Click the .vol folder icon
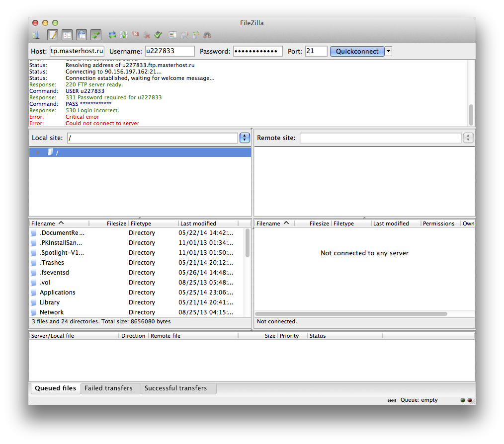This screenshot has width=504, height=444. point(33,283)
